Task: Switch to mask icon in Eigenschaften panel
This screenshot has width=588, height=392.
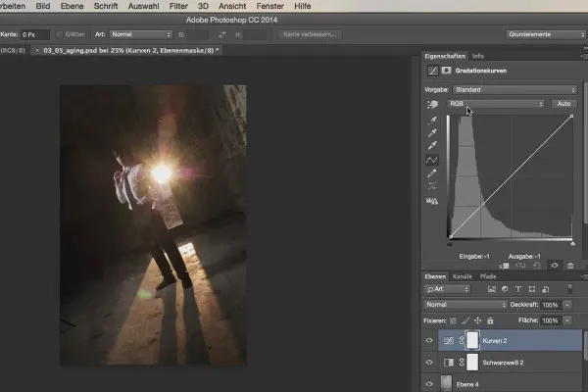Action: (446, 71)
